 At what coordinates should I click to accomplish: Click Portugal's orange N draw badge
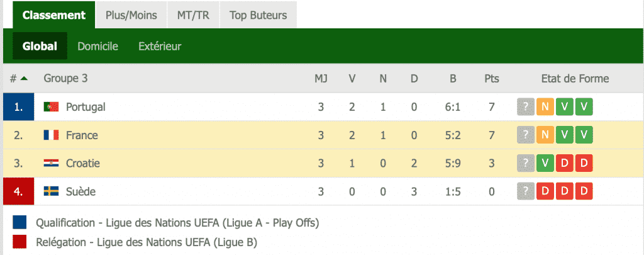tap(545, 107)
